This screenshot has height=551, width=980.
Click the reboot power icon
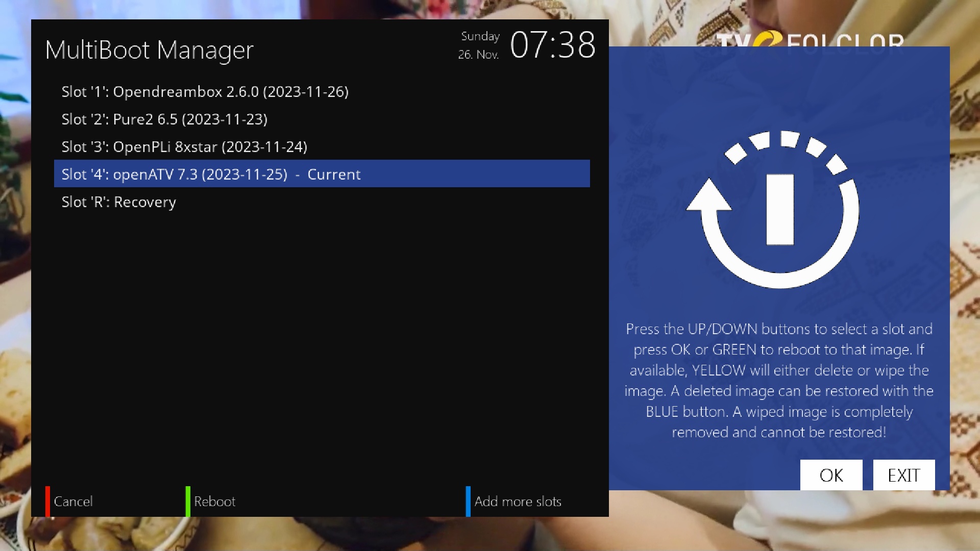coord(773,210)
